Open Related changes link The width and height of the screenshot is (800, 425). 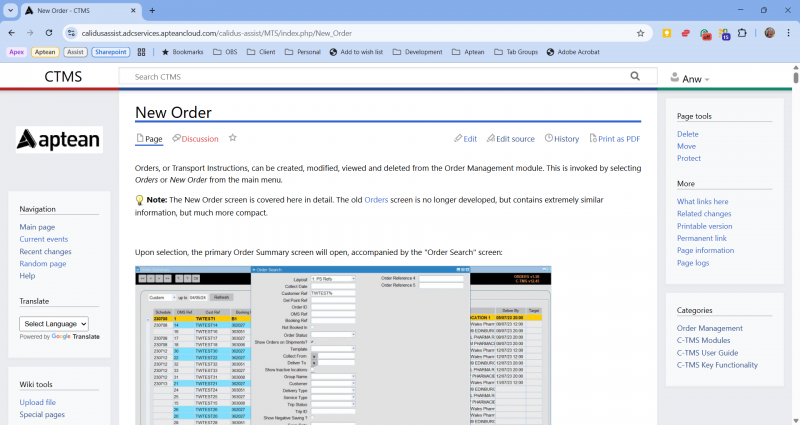pyautogui.click(x=704, y=214)
